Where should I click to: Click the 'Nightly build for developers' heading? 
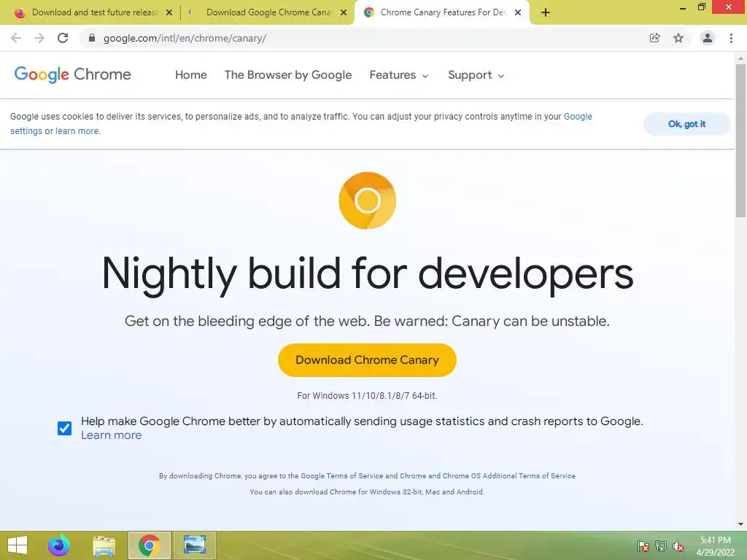(x=368, y=274)
